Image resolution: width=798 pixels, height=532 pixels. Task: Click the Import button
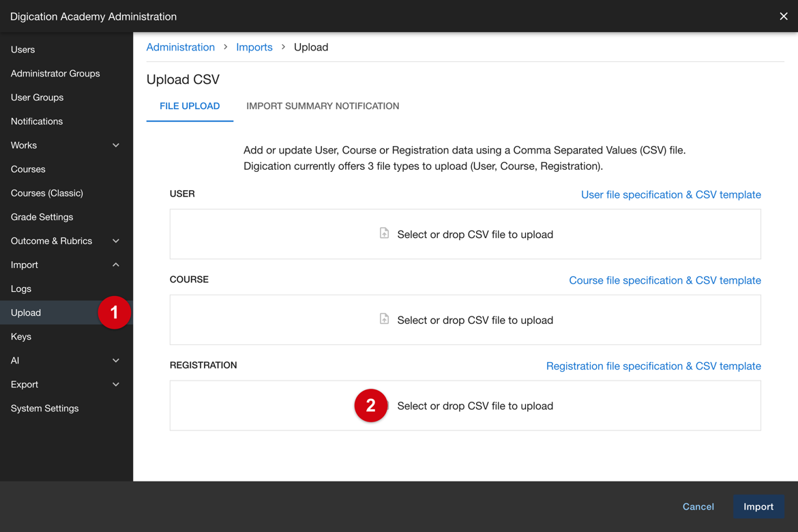(x=758, y=507)
